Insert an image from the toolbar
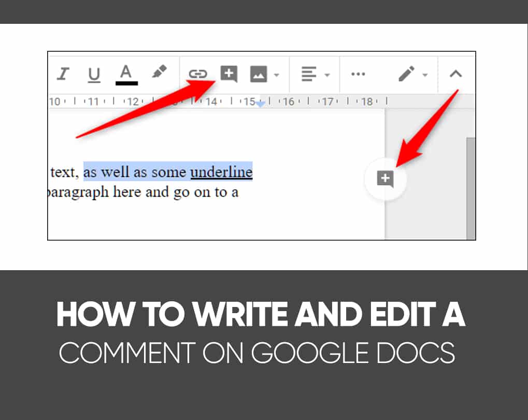The image size is (528, 420). pos(259,74)
